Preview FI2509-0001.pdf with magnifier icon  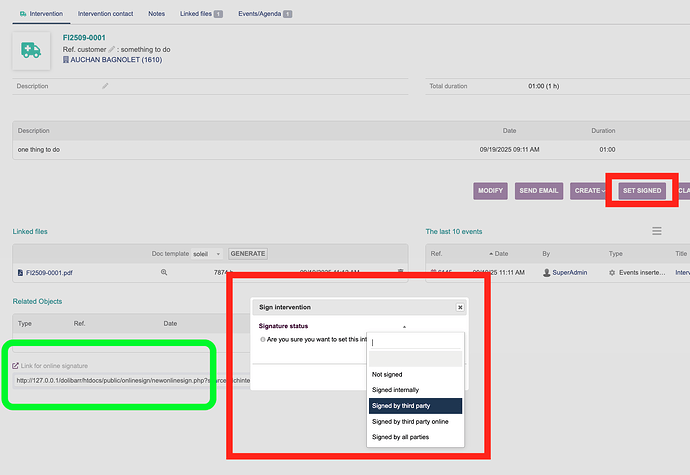[164, 272]
